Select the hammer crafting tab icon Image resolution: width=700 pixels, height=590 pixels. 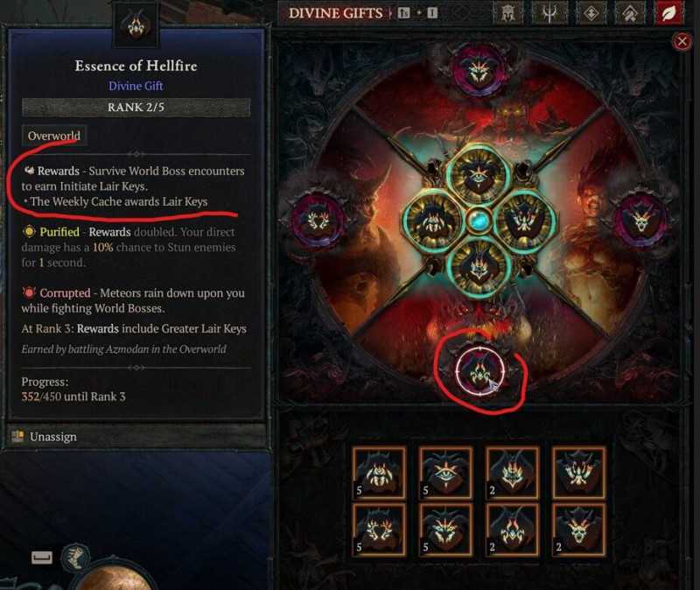631,13
